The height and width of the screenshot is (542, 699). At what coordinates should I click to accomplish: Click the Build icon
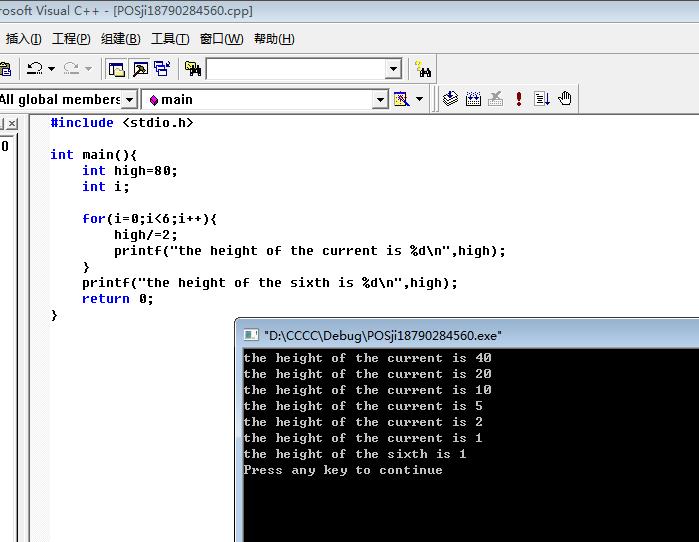(x=473, y=99)
